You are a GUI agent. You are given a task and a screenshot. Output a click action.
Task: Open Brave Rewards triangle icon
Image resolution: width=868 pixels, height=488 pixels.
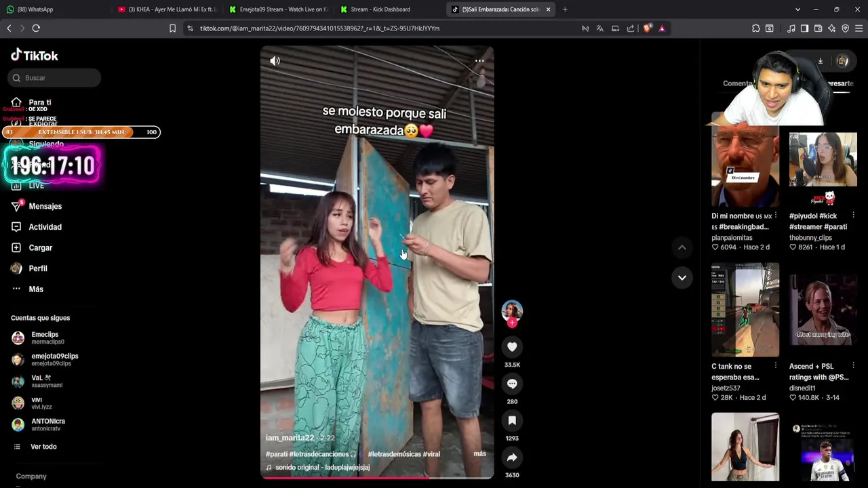pyautogui.click(x=662, y=28)
